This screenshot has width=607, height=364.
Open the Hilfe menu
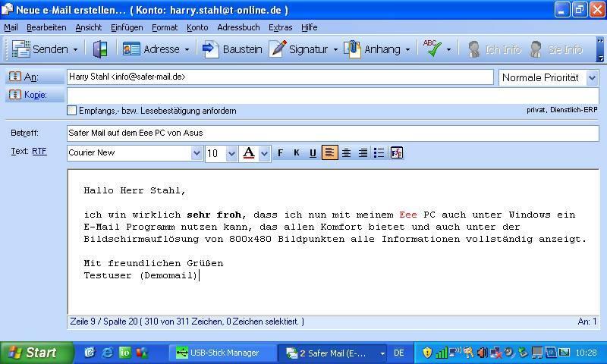click(310, 27)
